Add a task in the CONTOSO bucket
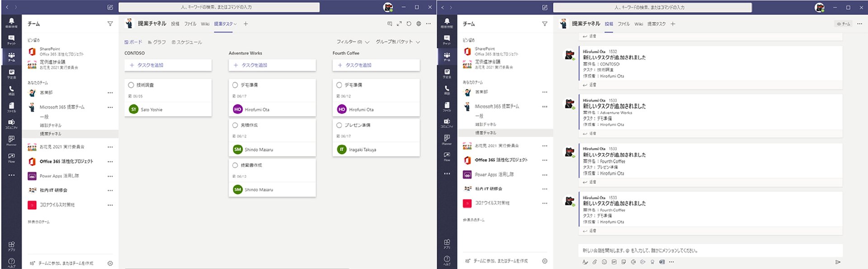The image size is (868, 269). (168, 65)
